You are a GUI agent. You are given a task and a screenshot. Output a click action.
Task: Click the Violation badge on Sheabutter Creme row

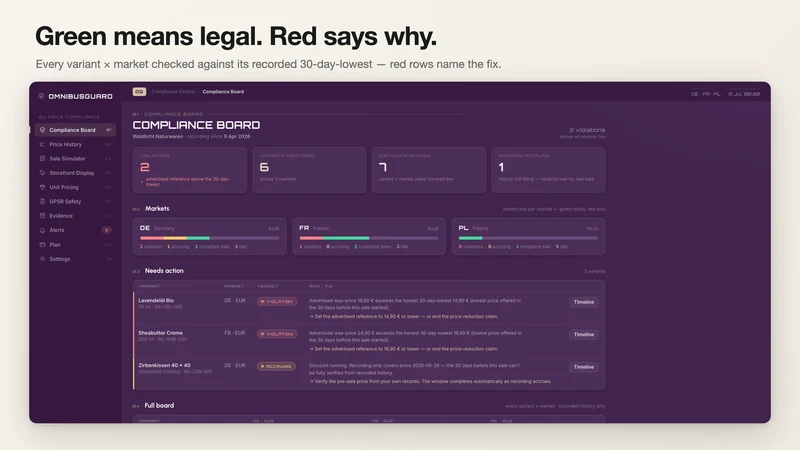click(277, 334)
